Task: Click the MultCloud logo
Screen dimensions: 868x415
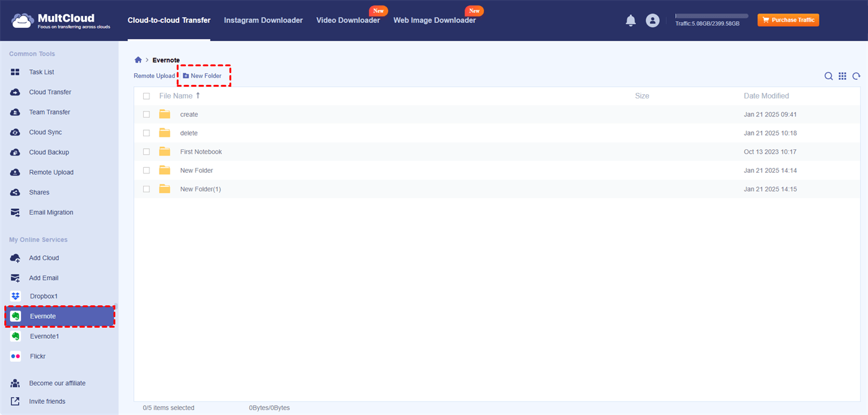Action: click(x=61, y=20)
